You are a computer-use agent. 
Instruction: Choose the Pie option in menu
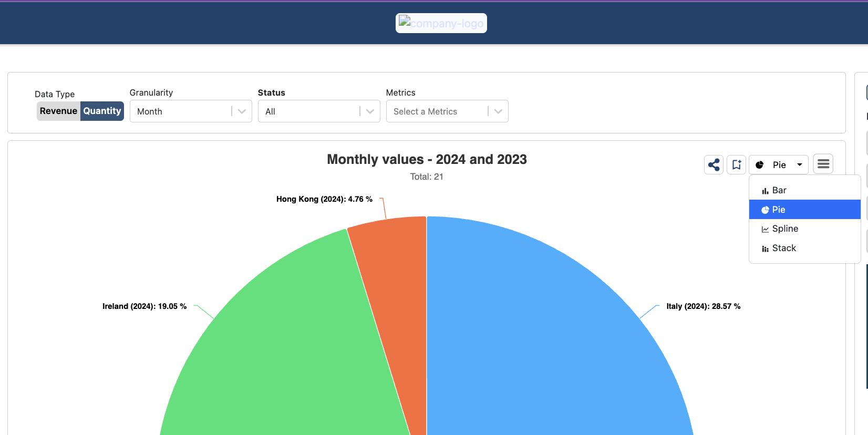click(x=779, y=210)
